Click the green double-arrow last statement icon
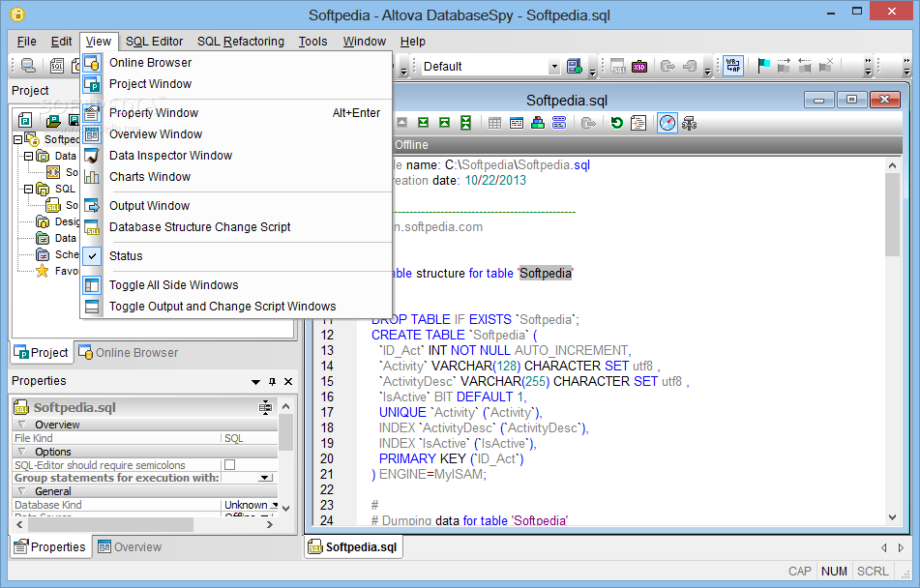The width and height of the screenshot is (920, 588). [x=465, y=123]
